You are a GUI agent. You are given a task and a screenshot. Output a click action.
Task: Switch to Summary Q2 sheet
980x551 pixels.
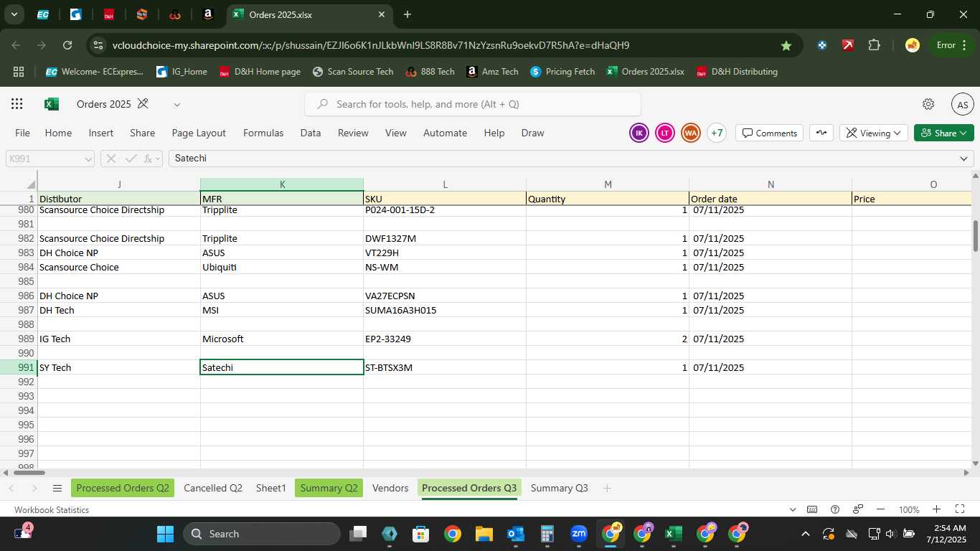329,488
